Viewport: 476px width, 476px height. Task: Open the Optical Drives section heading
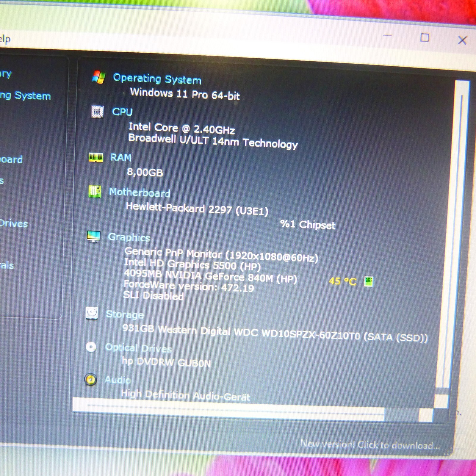click(x=139, y=348)
